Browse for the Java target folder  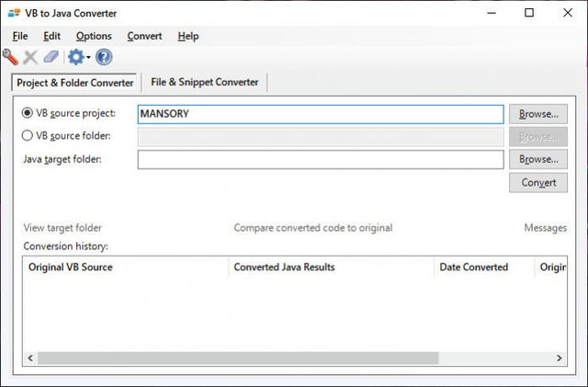537,159
